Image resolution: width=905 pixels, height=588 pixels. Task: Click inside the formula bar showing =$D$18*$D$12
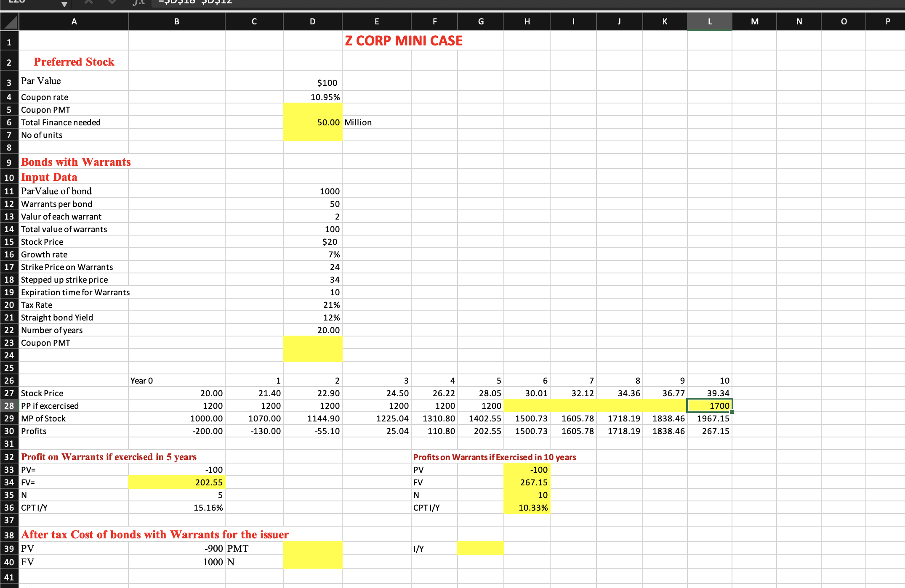point(253,3)
